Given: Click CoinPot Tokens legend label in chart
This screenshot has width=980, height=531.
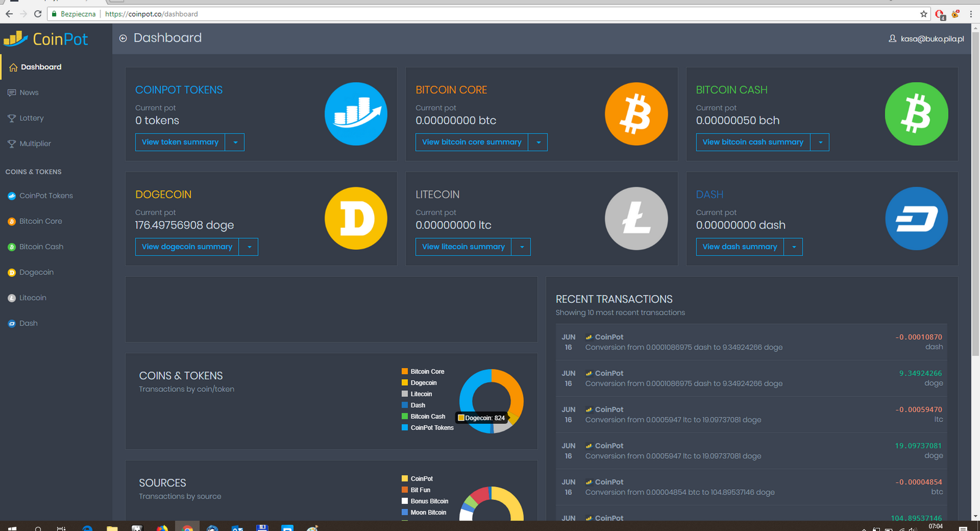Looking at the screenshot, I should pyautogui.click(x=432, y=427).
